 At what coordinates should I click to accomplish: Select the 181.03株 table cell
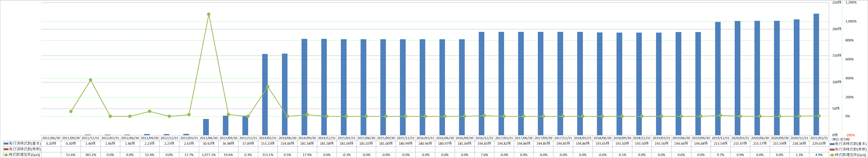click(x=366, y=144)
